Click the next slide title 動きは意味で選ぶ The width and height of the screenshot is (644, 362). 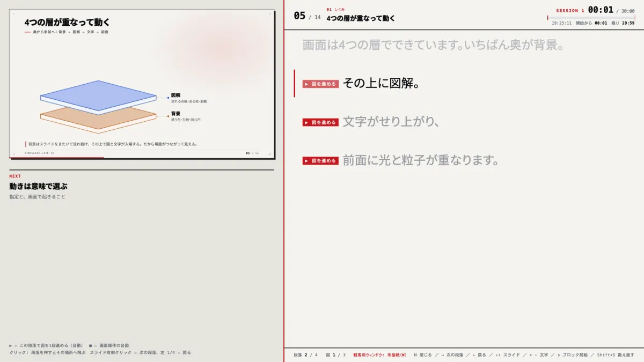point(38,187)
